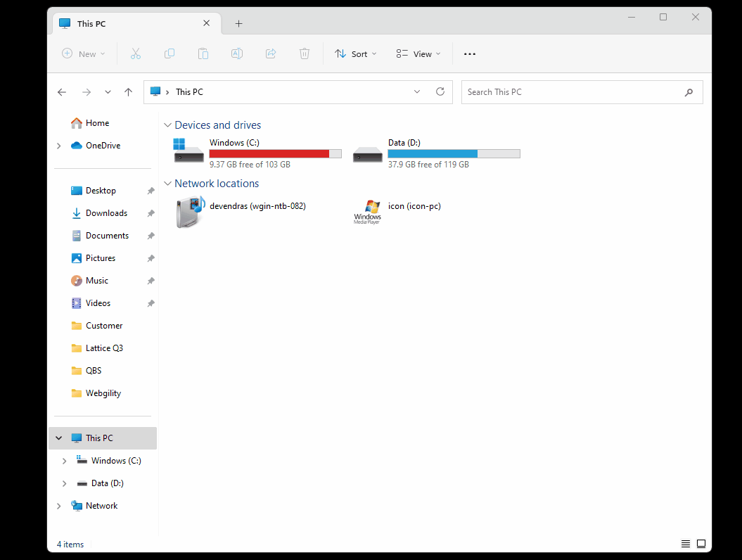
Task: Open the Sort dropdown menu
Action: 356,53
